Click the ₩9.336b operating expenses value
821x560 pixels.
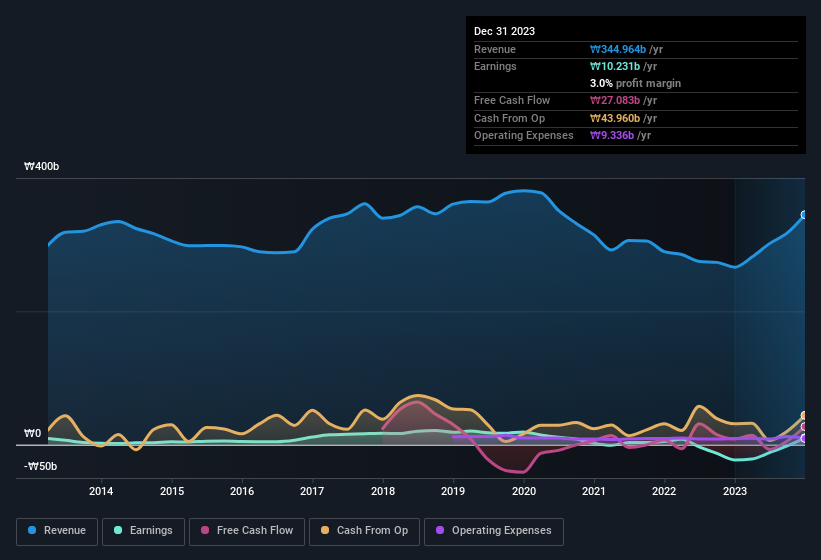pyautogui.click(x=612, y=136)
